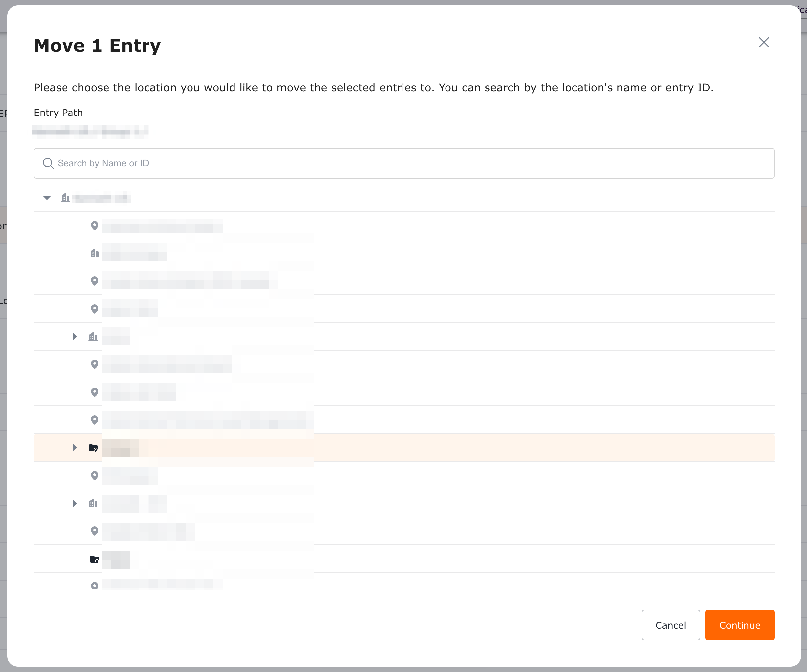The height and width of the screenshot is (672, 807).
Task: Expand the highlighted folder row
Action: [75, 448]
